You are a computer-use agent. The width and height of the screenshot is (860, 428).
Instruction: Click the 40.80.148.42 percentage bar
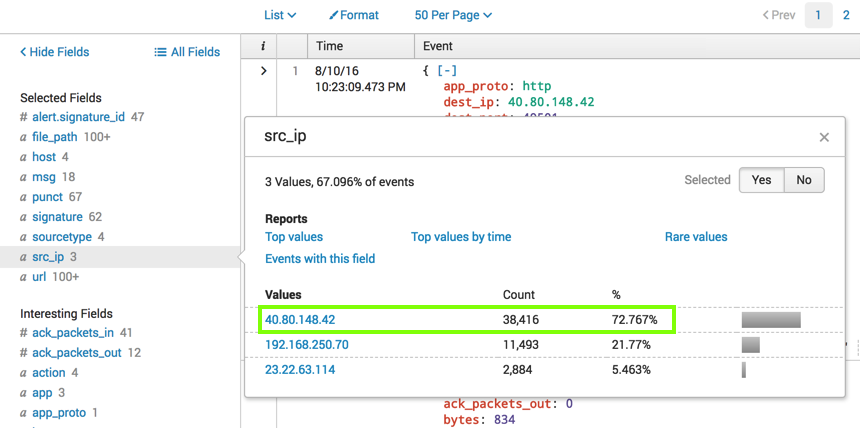point(771,320)
